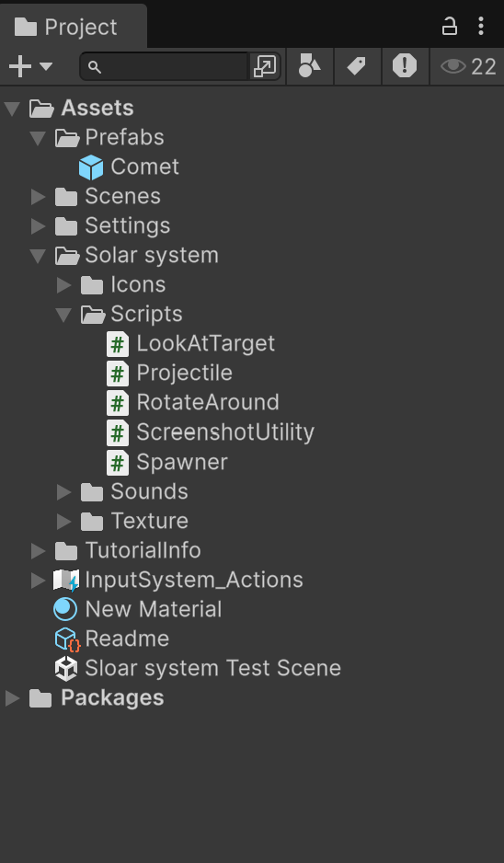Select the InputSystem_Actions asset icon
The image size is (504, 863).
point(65,581)
